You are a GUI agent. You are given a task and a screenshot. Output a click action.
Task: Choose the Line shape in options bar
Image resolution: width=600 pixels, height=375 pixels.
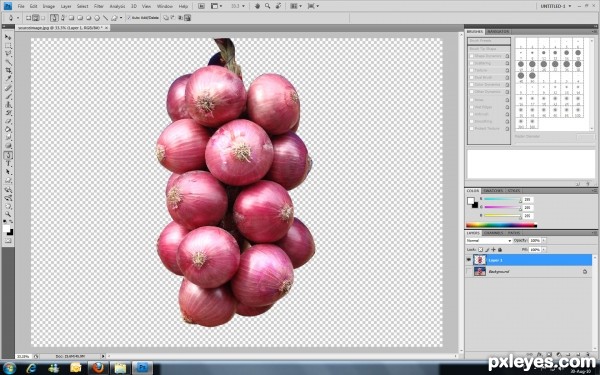(106, 18)
